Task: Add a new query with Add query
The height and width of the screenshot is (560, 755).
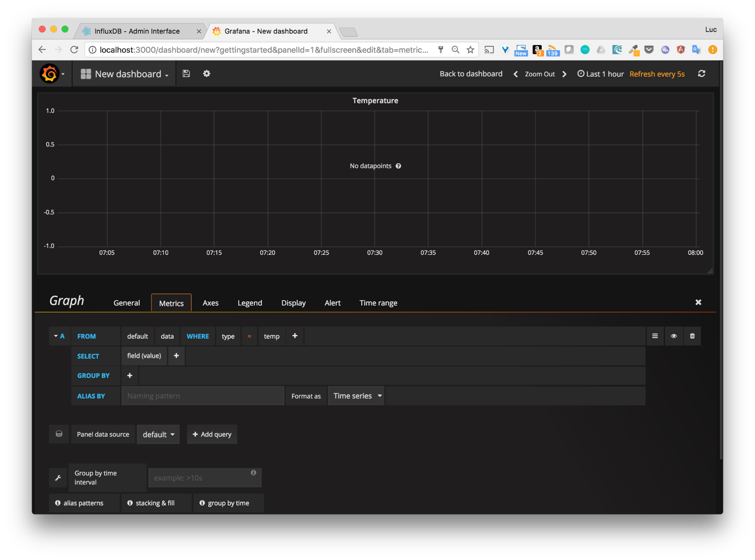Action: tap(212, 434)
